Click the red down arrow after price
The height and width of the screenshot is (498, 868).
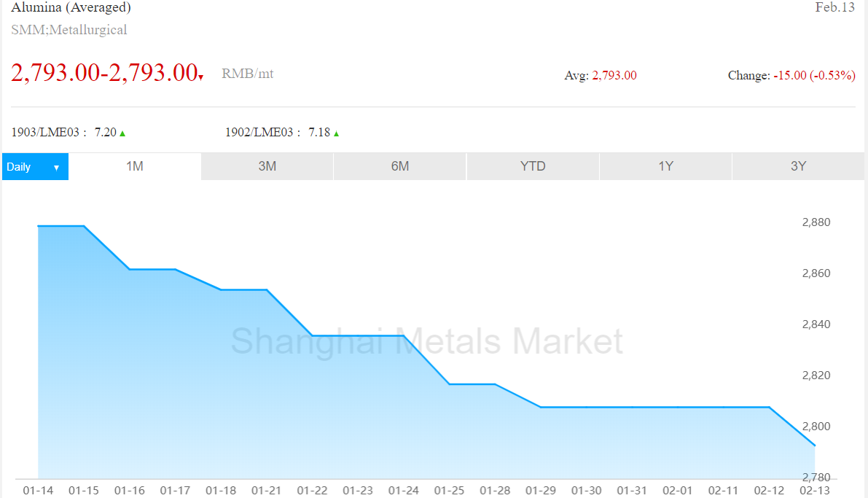tap(201, 77)
